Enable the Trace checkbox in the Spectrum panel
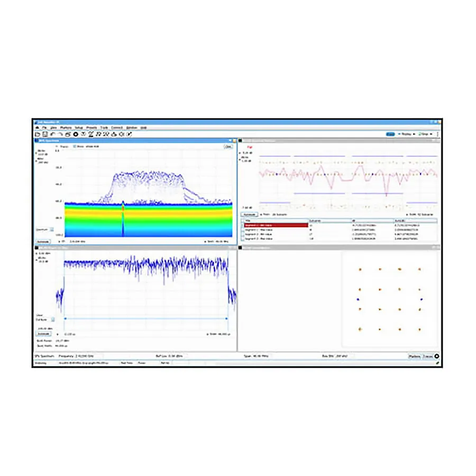476x476 pixels. pos(57,147)
